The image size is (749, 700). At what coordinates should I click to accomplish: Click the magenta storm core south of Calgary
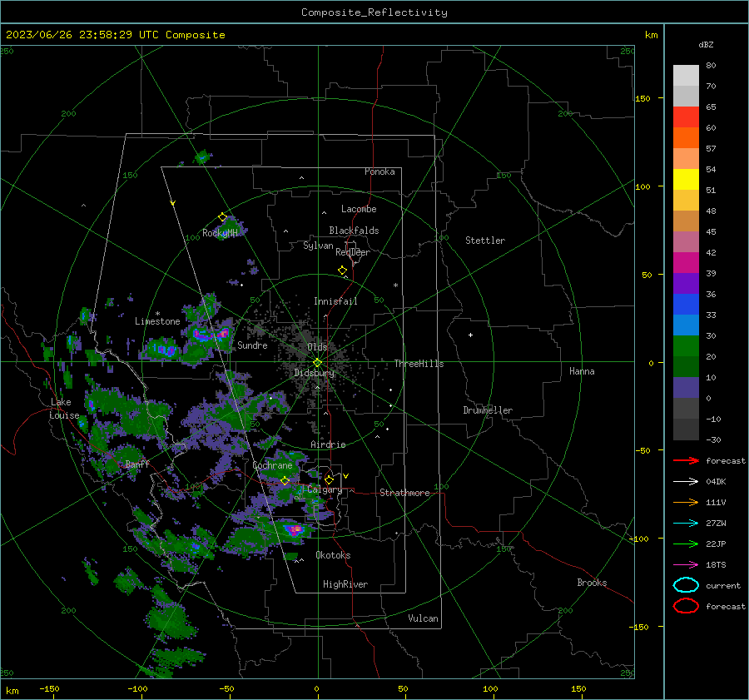[x=295, y=529]
